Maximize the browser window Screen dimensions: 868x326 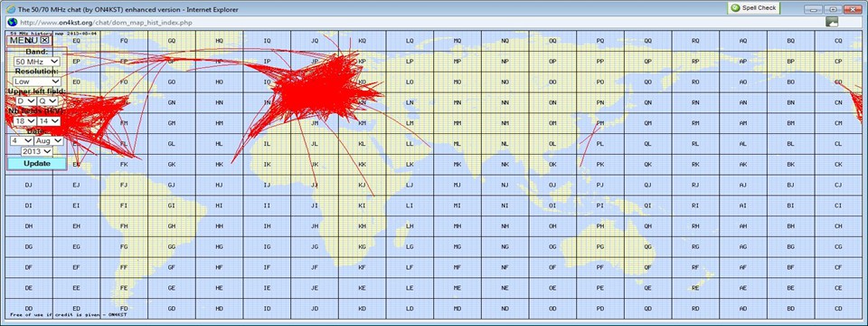pyautogui.click(x=833, y=9)
